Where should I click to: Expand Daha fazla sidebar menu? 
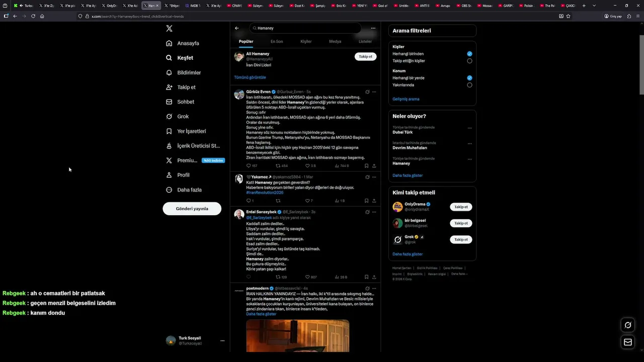tap(184, 190)
